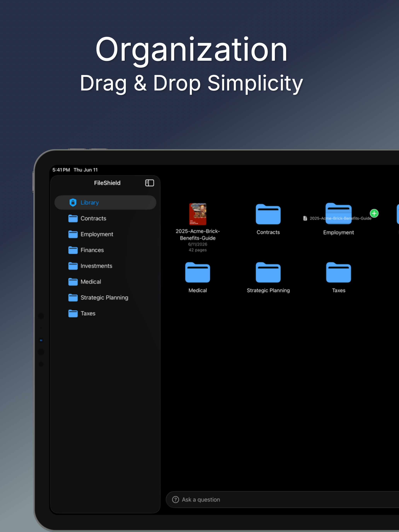Select the Medical sidebar item
This screenshot has height=532, width=399.
pos(105,282)
